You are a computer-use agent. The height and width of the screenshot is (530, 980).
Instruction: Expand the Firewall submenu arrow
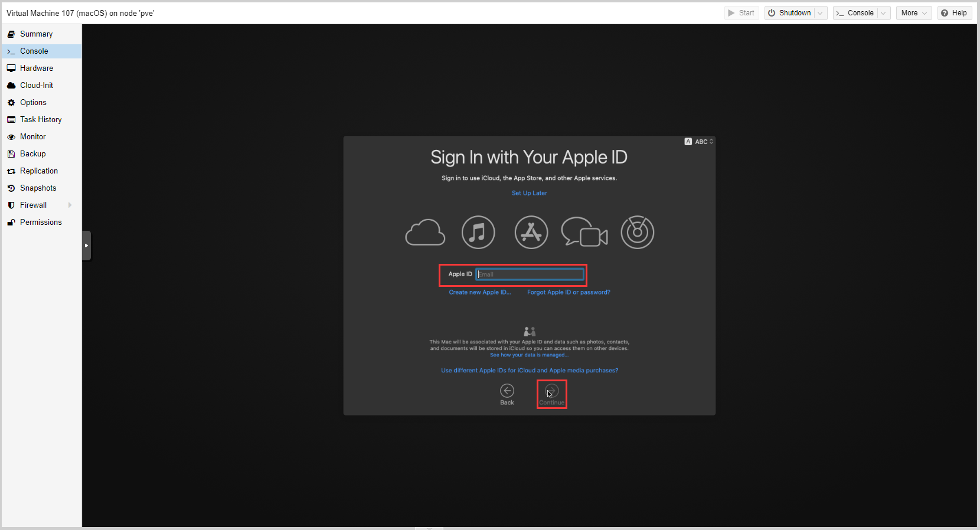[70, 205]
